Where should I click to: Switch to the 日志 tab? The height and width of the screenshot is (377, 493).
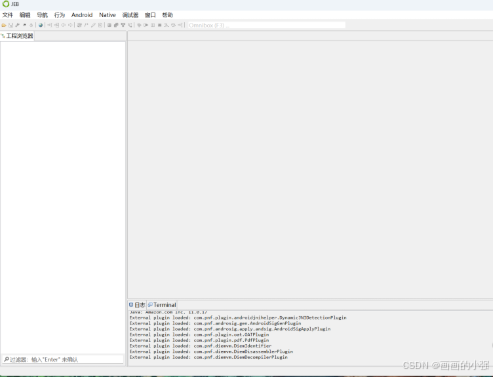tap(137, 305)
